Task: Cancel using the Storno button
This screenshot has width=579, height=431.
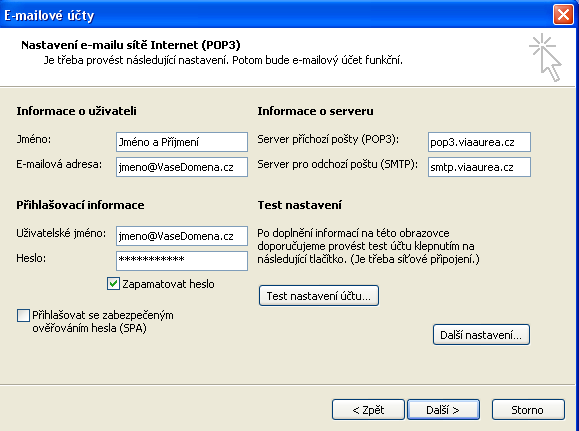Action: 528,410
